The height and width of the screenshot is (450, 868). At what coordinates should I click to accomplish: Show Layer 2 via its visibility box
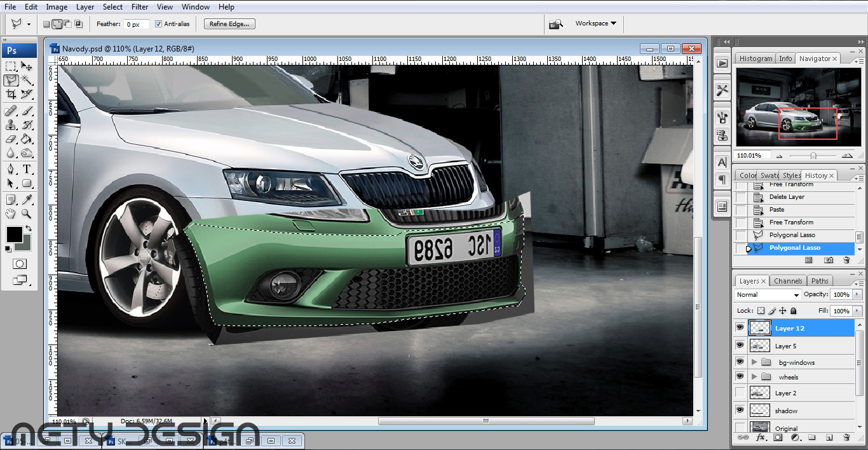point(740,393)
